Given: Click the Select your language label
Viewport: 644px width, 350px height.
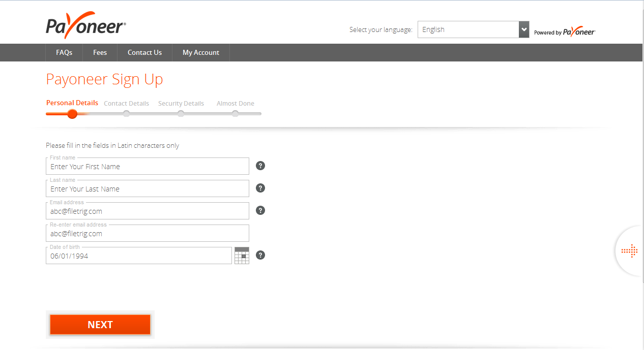Looking at the screenshot, I should coord(381,30).
